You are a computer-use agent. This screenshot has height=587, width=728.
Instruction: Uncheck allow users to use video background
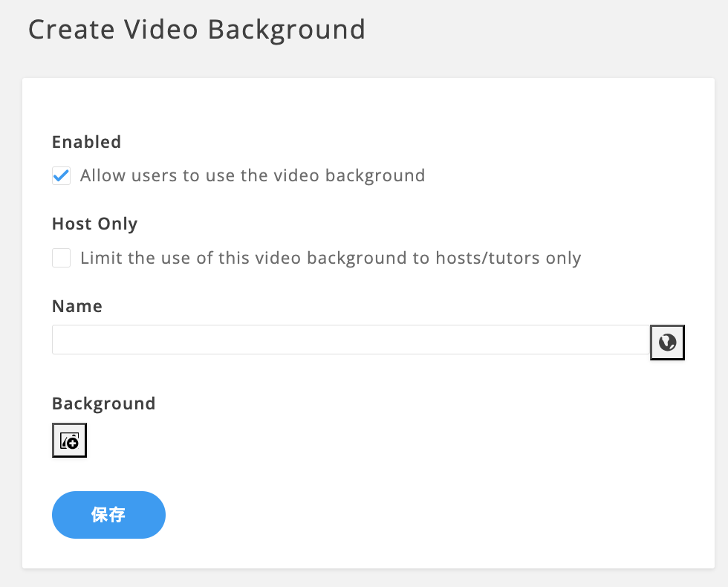click(x=61, y=175)
